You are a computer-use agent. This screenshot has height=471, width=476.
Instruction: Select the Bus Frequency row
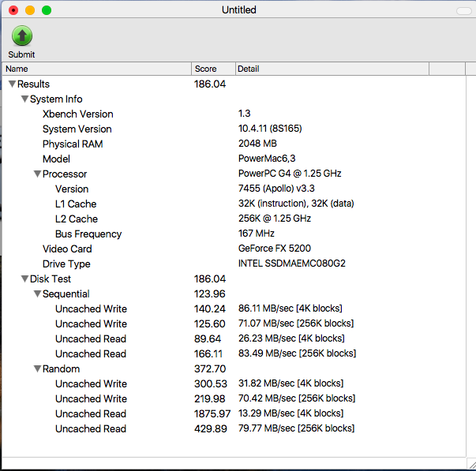pyautogui.click(x=234, y=234)
